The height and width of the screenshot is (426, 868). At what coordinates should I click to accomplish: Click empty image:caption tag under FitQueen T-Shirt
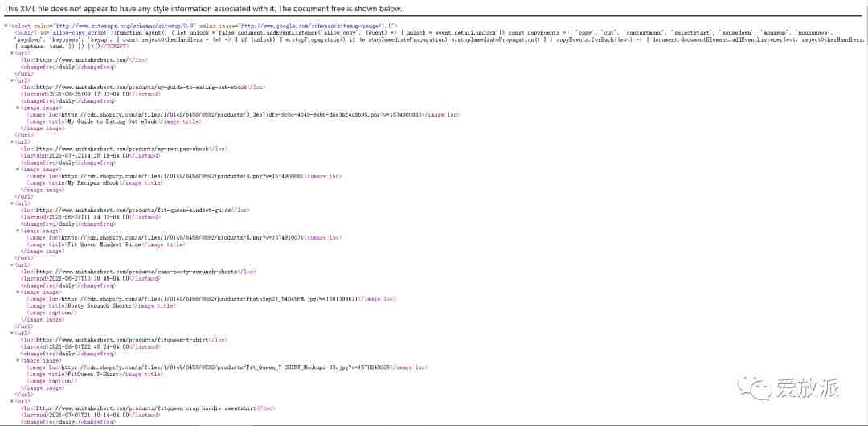coord(52,380)
